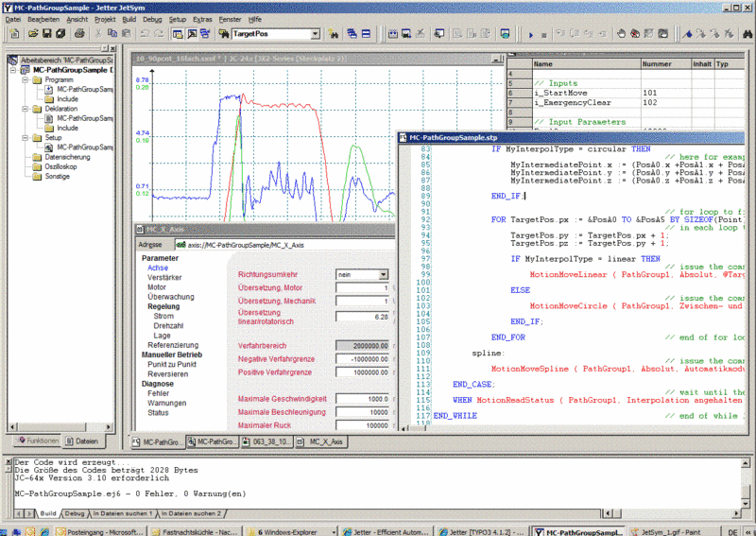This screenshot has height=536, width=756.
Task: Open the Datei menu
Action: tap(13, 19)
